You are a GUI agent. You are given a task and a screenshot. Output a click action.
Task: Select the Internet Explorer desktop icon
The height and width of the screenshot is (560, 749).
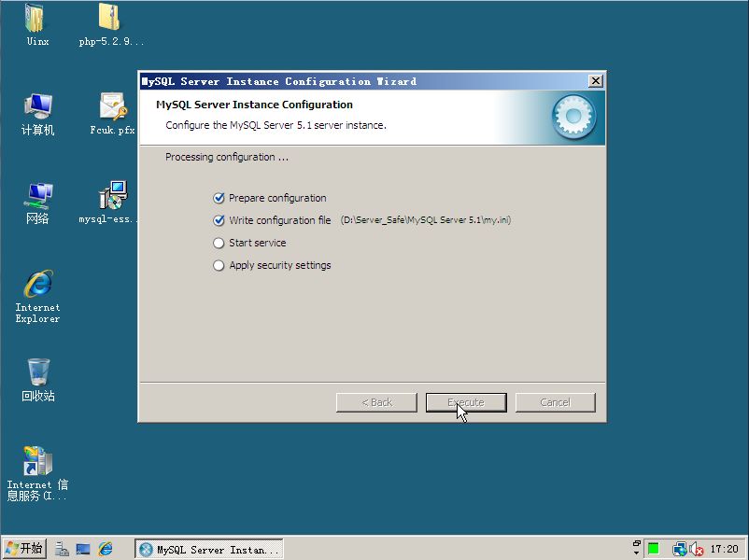click(38, 284)
